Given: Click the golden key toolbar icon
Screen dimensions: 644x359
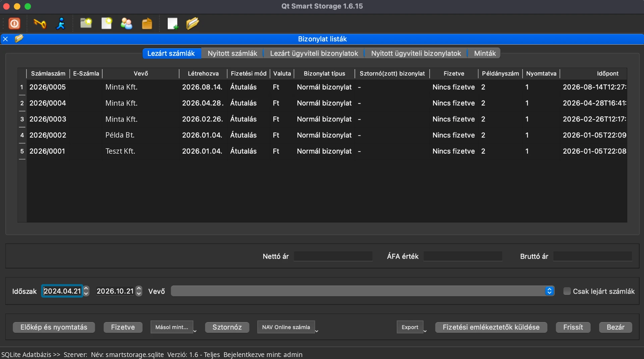Looking at the screenshot, I should click(x=40, y=23).
